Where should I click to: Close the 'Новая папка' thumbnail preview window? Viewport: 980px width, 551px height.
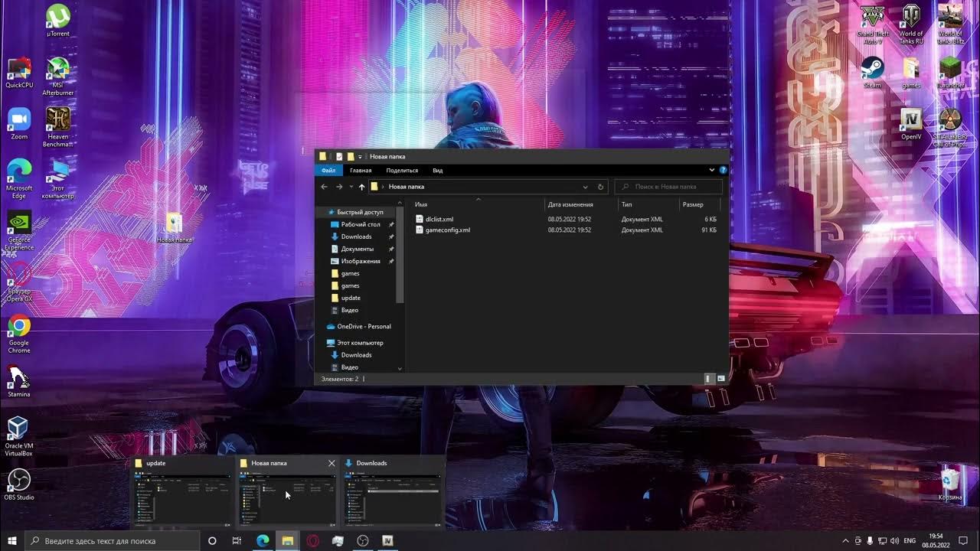click(x=332, y=463)
